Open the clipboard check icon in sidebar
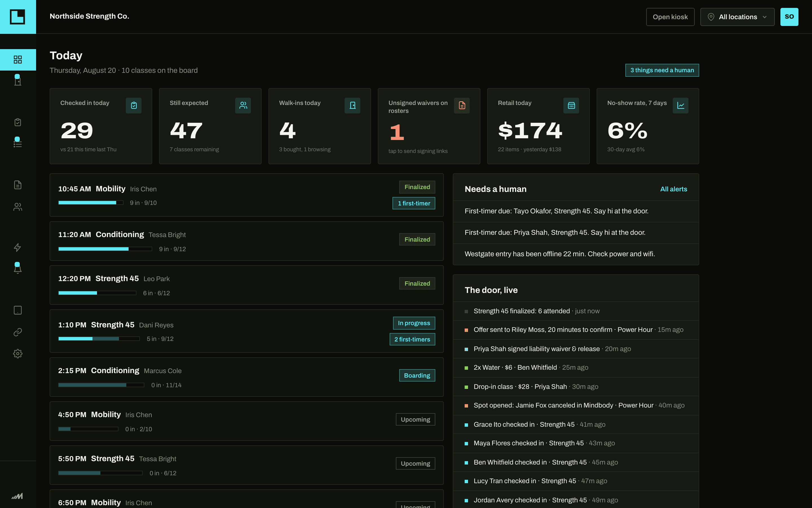The image size is (812, 508). pos(18,122)
